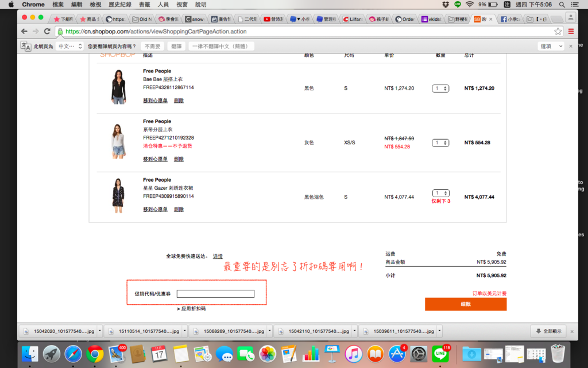Switch to the Order browser tab
This screenshot has width=588, height=368.
[x=406, y=19]
